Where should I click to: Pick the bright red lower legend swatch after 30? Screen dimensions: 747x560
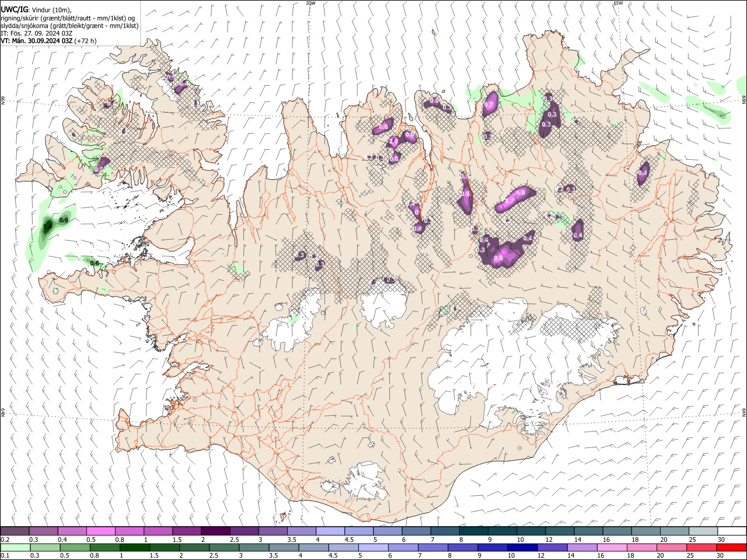[x=732, y=547]
